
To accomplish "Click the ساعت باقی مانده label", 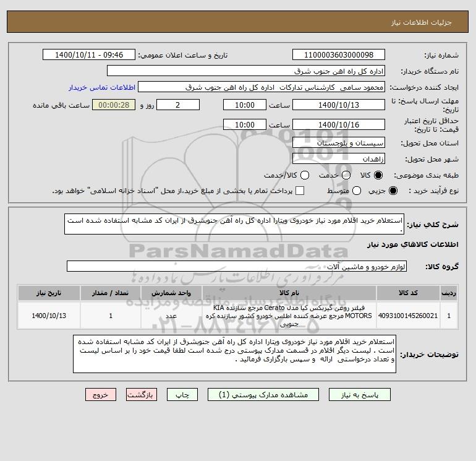I will tap(61, 105).
